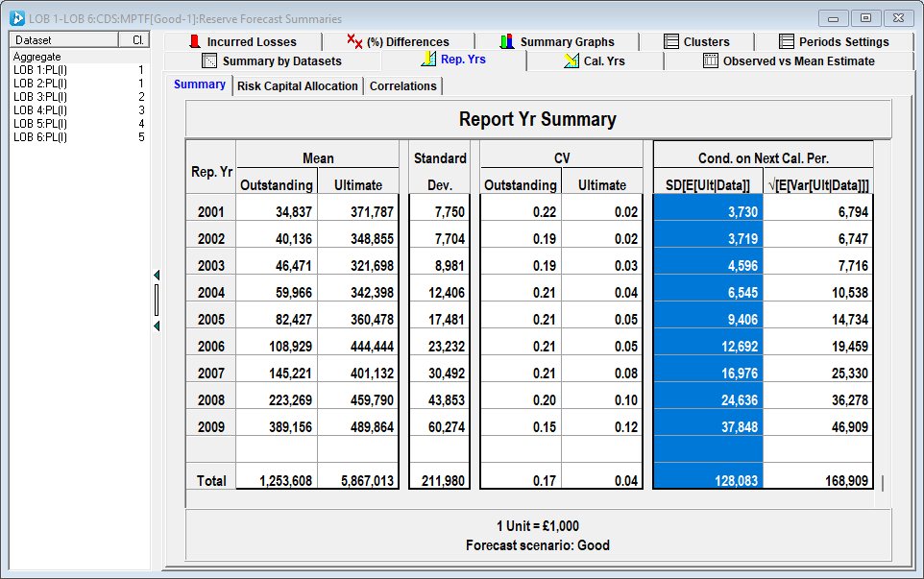Select LOB 1:PL(I) dataset
The width and height of the screenshot is (924, 579).
(79, 69)
